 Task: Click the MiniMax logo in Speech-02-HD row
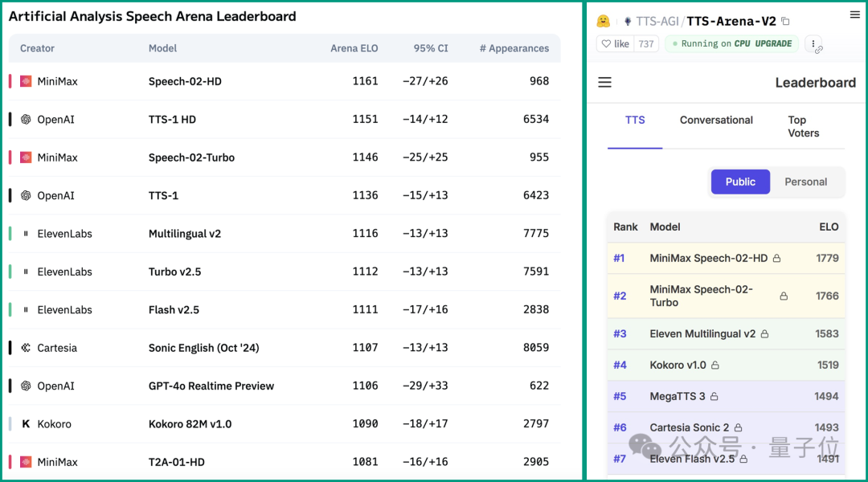26,81
